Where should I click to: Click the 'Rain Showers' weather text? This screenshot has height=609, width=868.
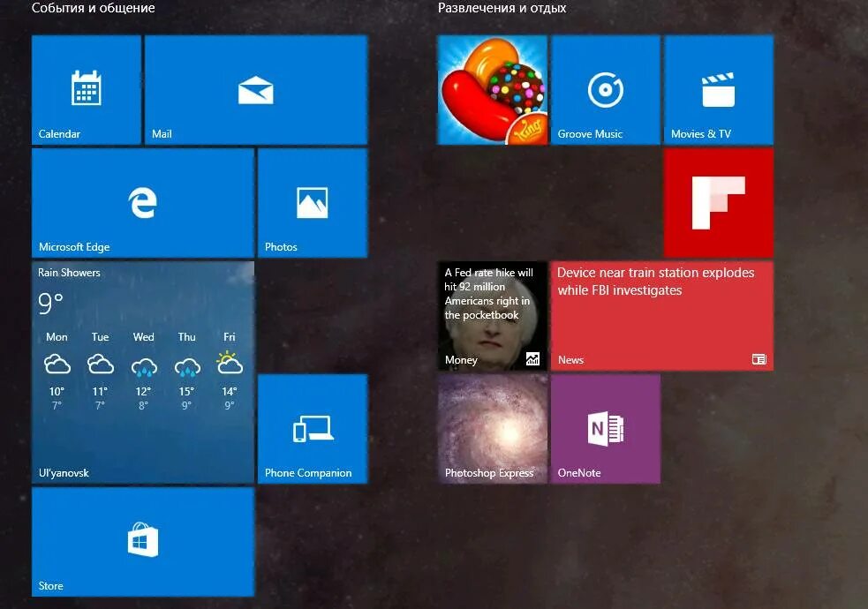pyautogui.click(x=69, y=272)
